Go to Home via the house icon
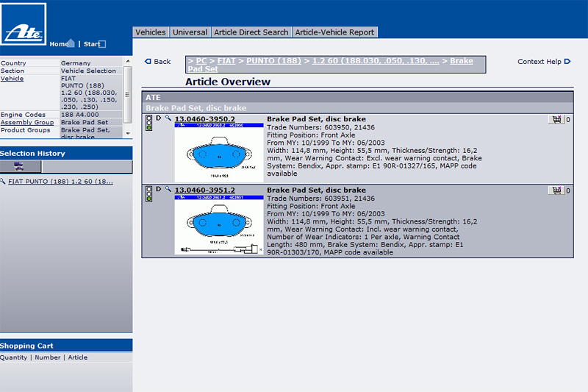The image size is (588, 392). point(71,43)
